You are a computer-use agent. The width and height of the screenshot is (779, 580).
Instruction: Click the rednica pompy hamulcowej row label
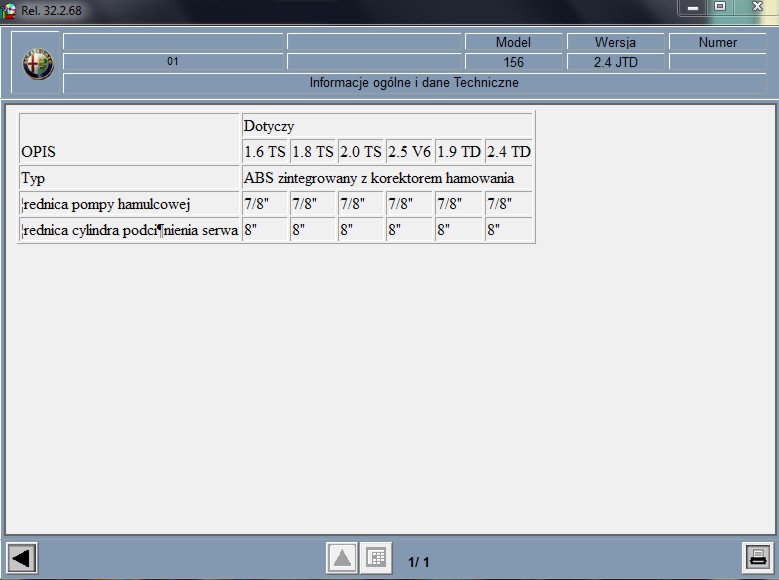tap(129, 204)
